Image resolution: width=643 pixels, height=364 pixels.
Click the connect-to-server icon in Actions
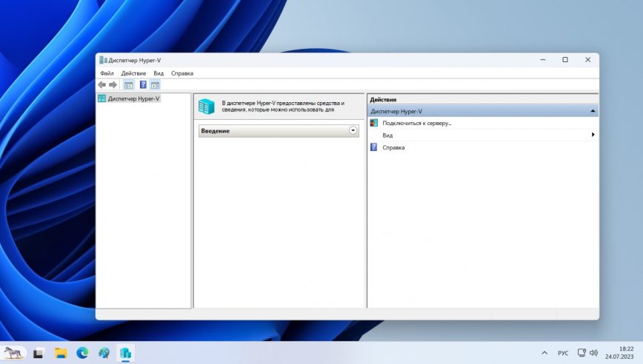(373, 123)
